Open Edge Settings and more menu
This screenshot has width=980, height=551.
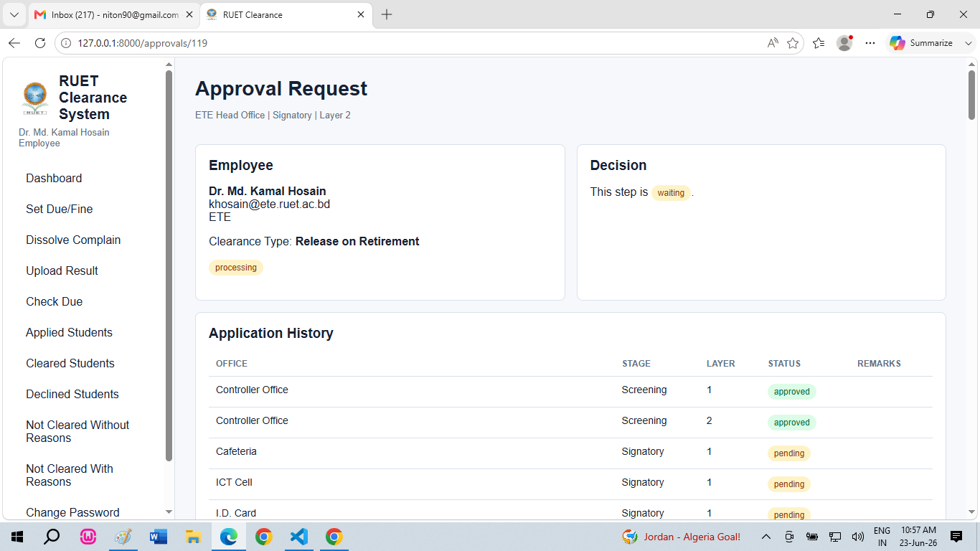point(870,43)
